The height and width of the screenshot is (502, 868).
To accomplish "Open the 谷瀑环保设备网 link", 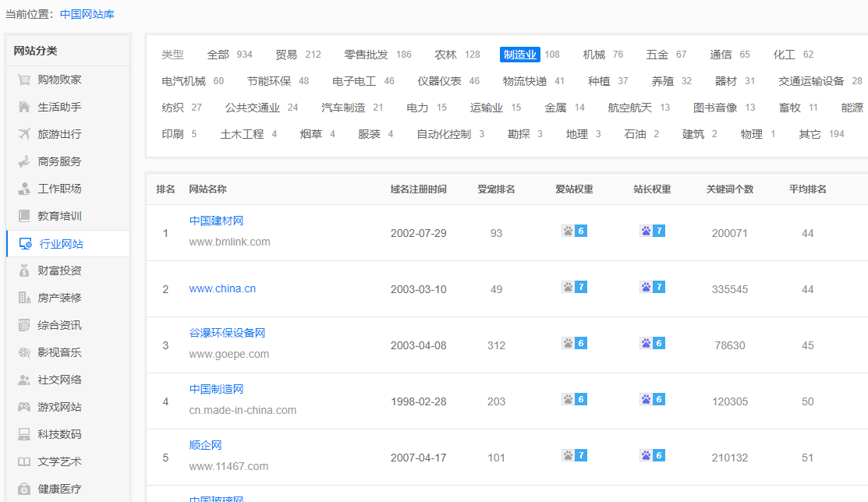I will coord(227,333).
